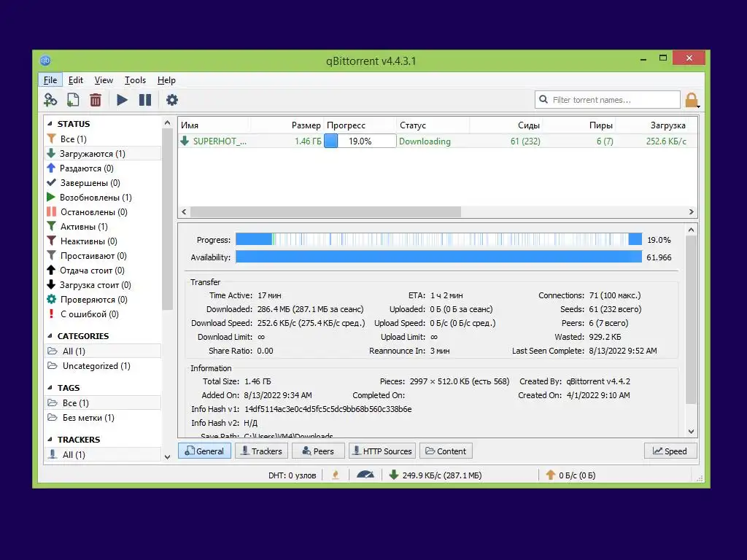Click the details pane vertical scrollbar thumb

click(691, 321)
